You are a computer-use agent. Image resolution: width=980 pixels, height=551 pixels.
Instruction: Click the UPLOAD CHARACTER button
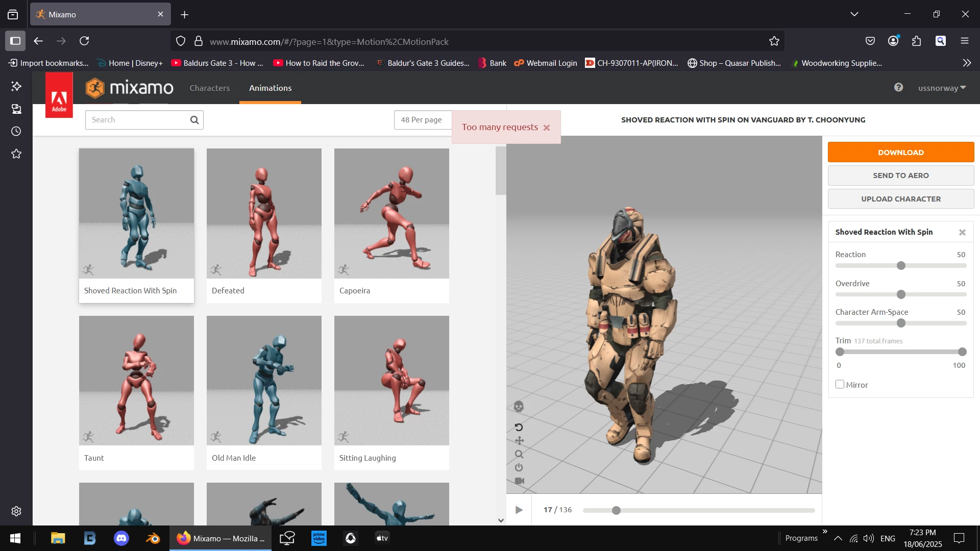click(900, 199)
